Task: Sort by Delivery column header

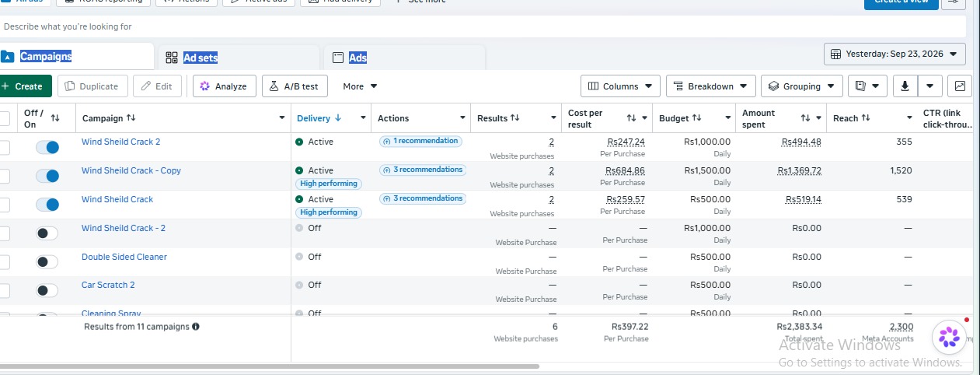Action: pos(319,118)
